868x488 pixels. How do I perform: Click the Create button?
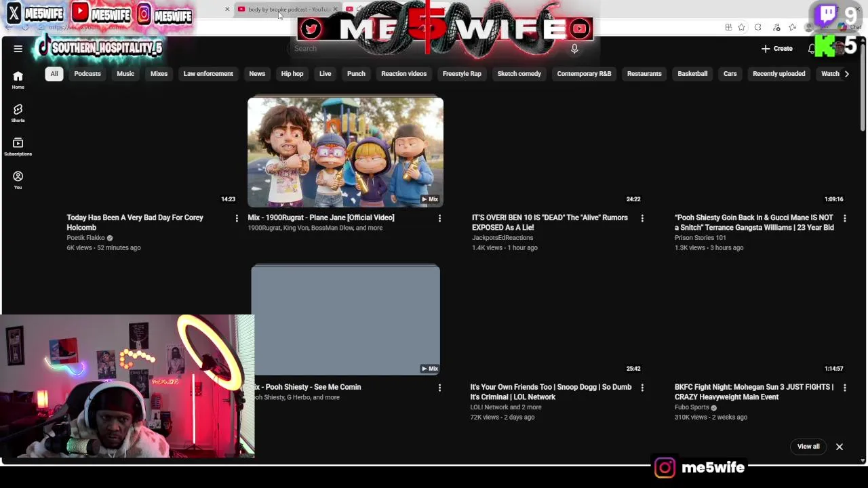click(777, 49)
